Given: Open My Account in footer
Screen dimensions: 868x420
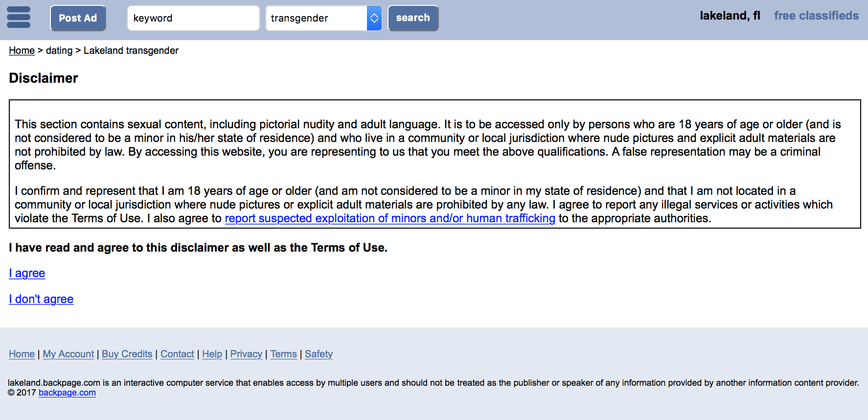Looking at the screenshot, I should 69,354.
